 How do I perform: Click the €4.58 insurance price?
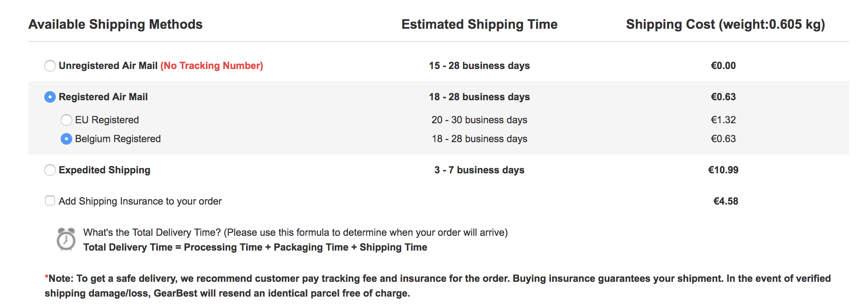[726, 201]
